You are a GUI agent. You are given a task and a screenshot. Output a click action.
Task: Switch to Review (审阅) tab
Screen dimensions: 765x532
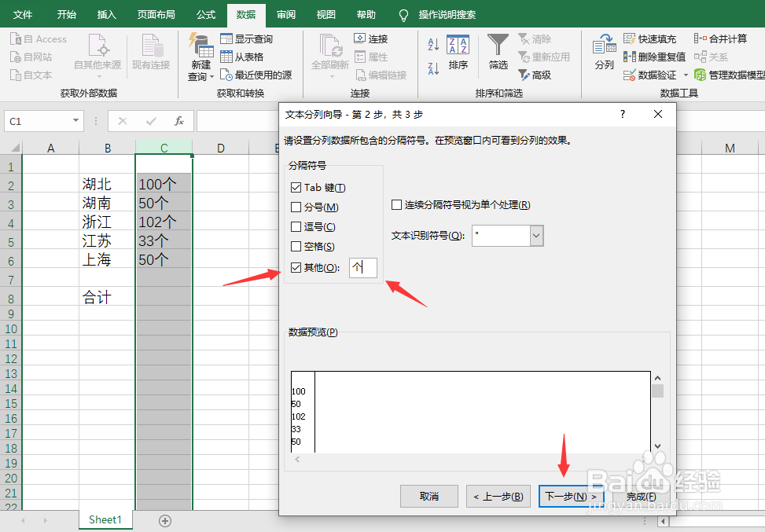point(286,15)
